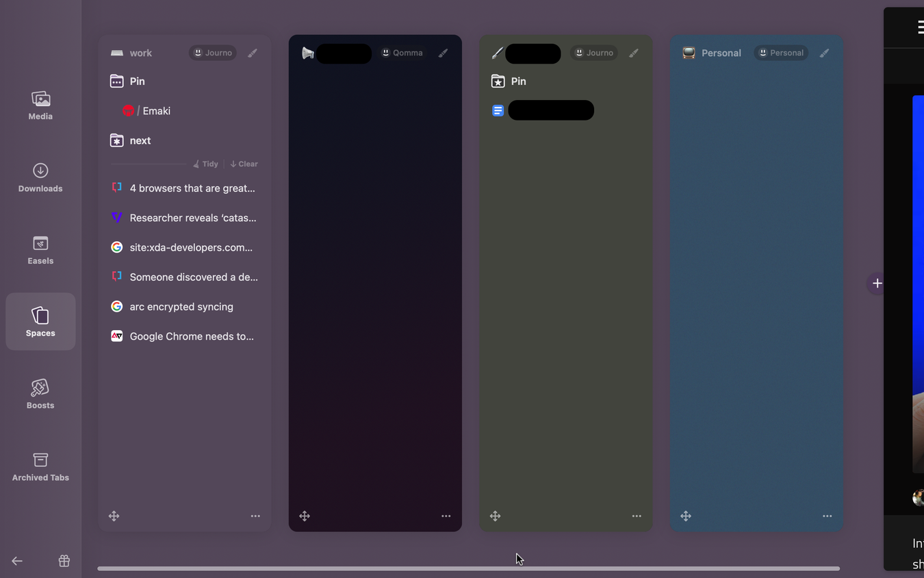The width and height of the screenshot is (924, 578).
Task: Click the Clear button
Action: [x=244, y=164]
